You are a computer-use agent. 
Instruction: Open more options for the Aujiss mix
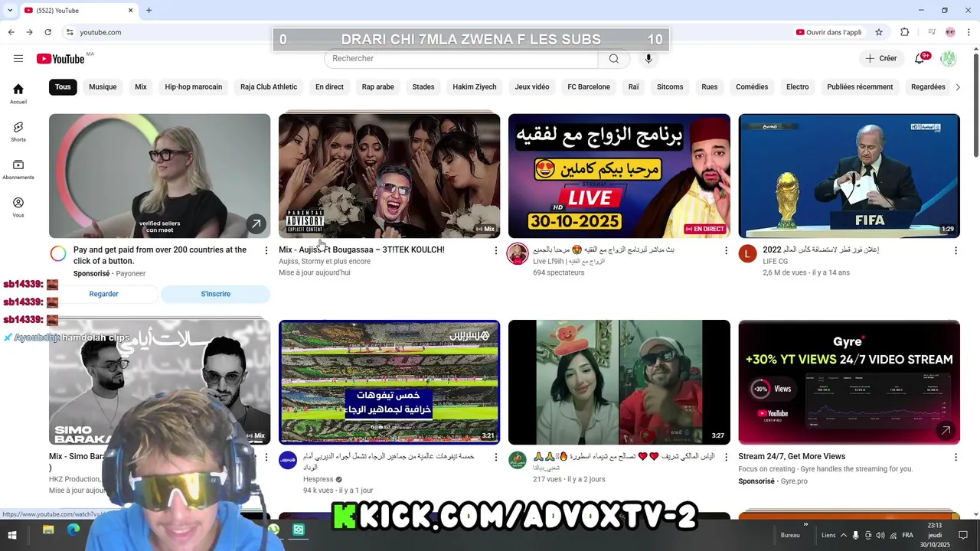[x=495, y=250]
